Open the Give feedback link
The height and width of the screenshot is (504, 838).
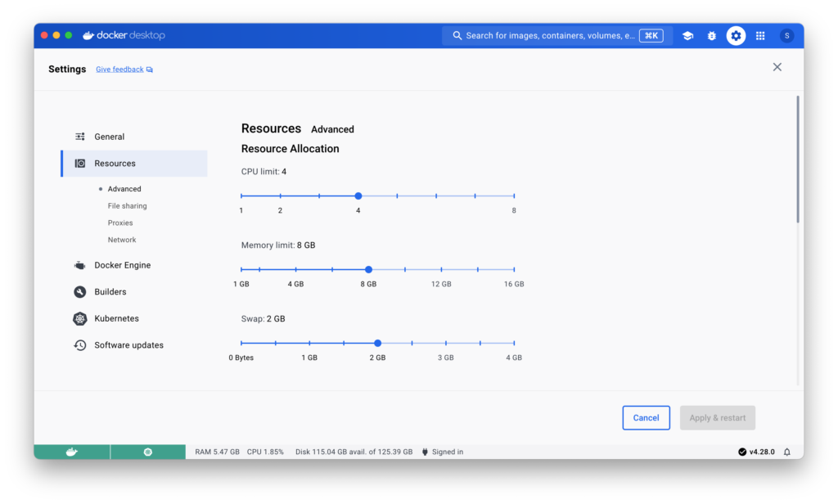point(119,70)
